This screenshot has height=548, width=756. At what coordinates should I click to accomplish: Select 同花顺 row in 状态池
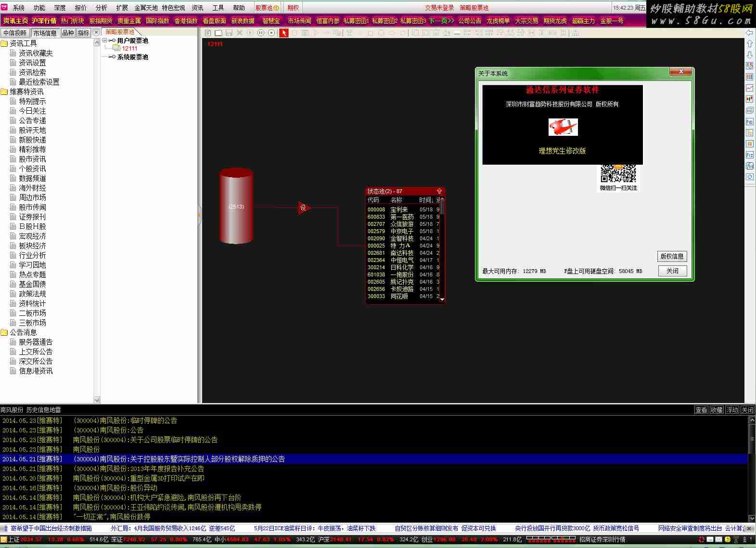[x=402, y=296]
